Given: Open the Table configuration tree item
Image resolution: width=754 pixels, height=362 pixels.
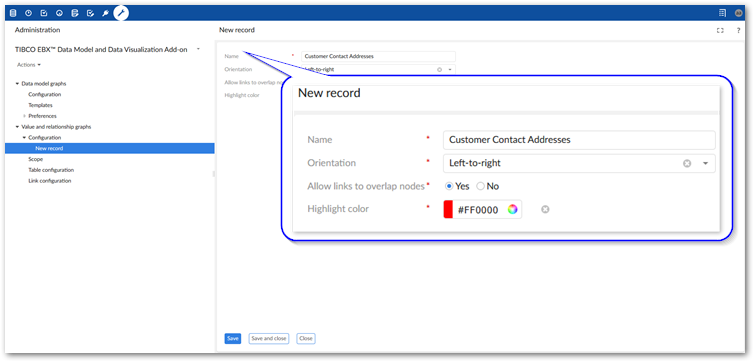Looking at the screenshot, I should 51,170.
